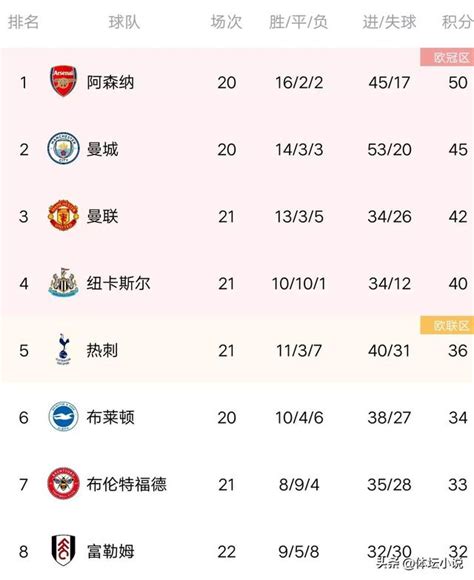This screenshot has height=580, width=474.
Task: Click team name 布伦特福德
Action: (127, 484)
